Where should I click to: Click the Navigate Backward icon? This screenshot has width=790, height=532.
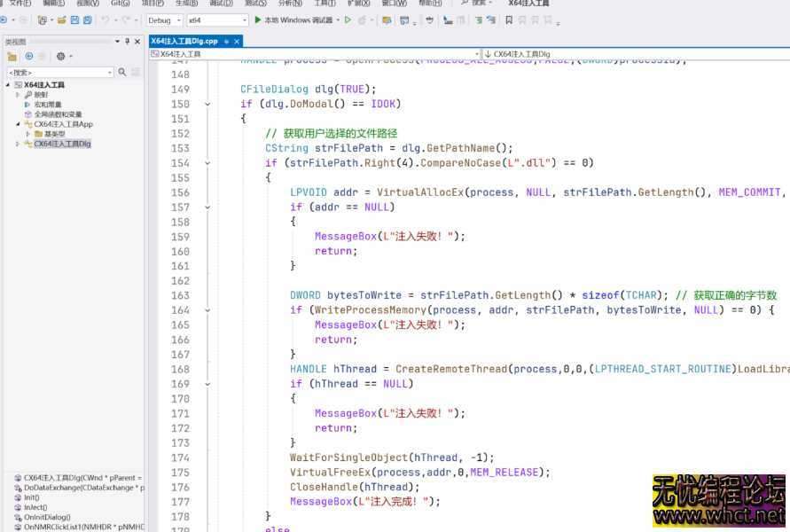click(x=5, y=20)
